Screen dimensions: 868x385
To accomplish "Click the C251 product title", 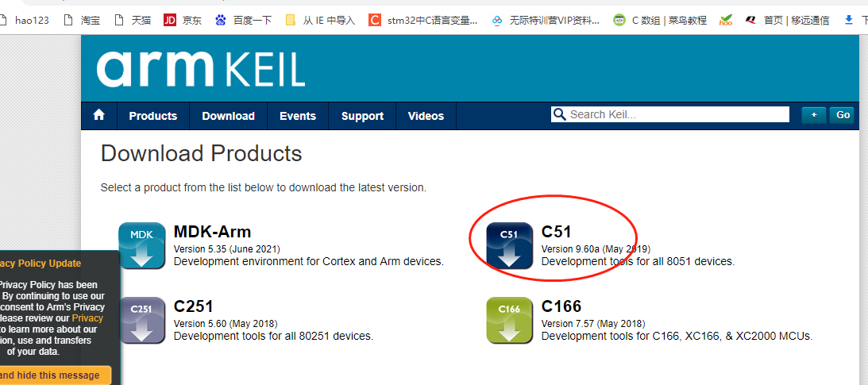I will click(193, 306).
